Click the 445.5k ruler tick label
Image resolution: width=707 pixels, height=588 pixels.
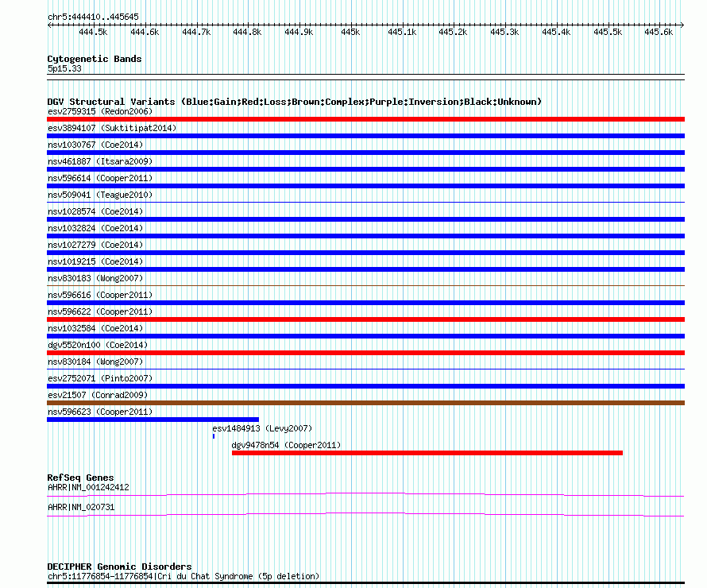point(608,33)
